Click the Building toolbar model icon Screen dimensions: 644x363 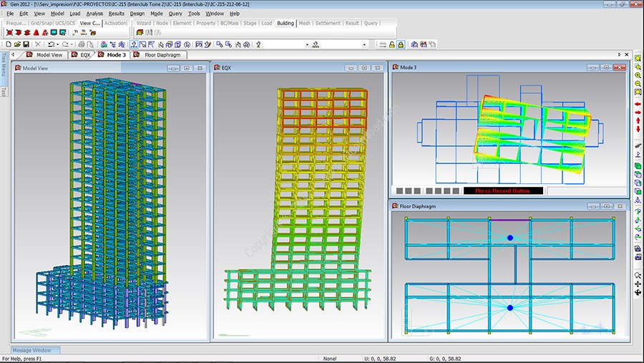140,32
